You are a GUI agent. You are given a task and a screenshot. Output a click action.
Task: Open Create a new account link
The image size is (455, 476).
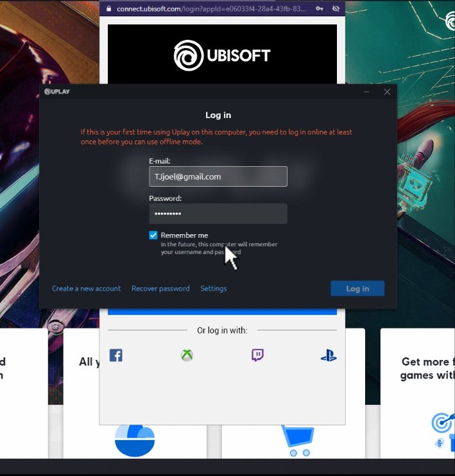(x=86, y=289)
